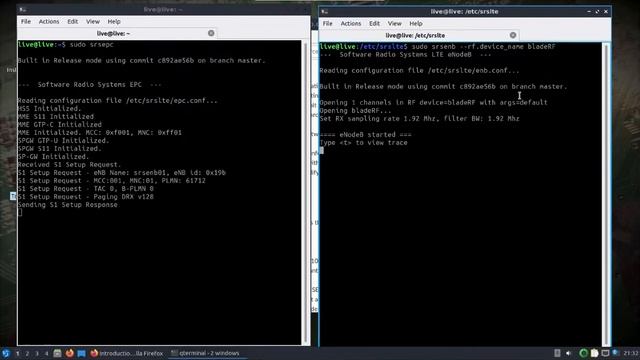Open Help menu in the /etc/srslte terminal
The image size is (640, 360).
(416, 24)
